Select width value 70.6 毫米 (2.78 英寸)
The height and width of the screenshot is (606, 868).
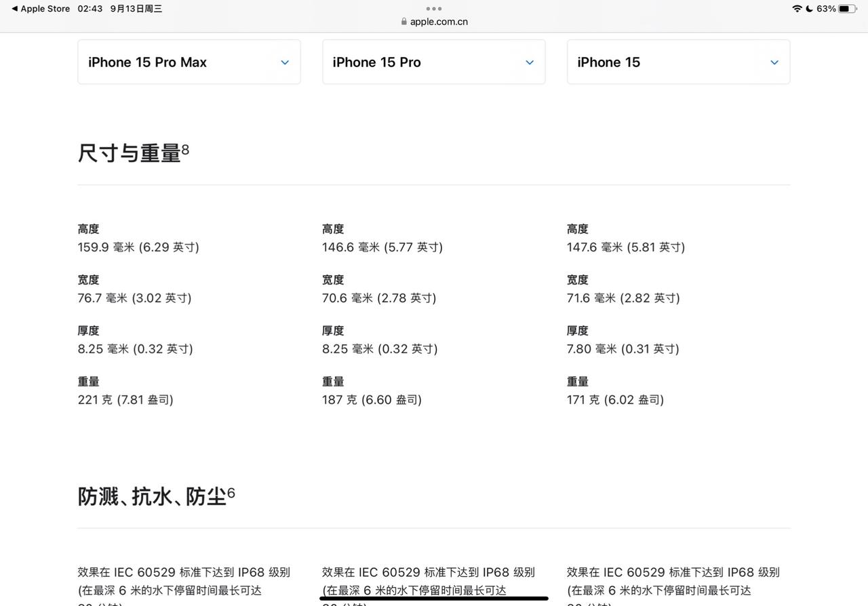[379, 298]
